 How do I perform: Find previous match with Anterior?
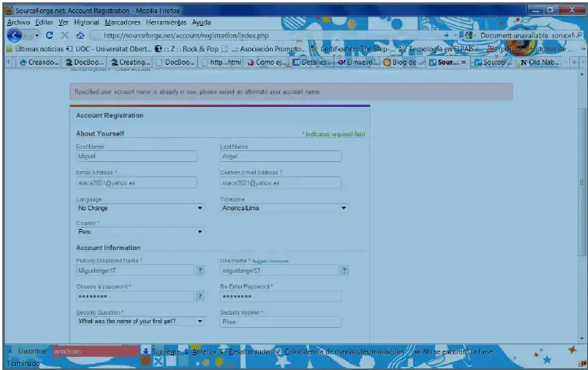tap(200, 351)
